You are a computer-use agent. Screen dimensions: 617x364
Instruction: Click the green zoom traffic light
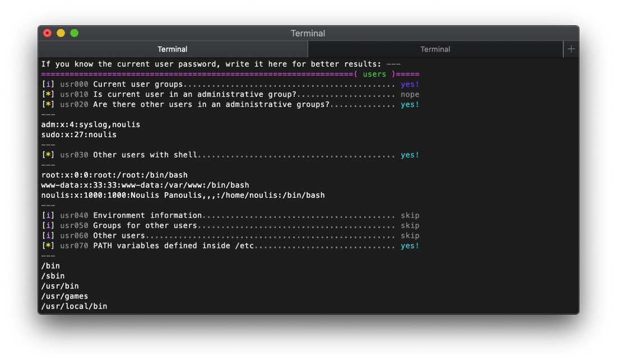tap(74, 33)
